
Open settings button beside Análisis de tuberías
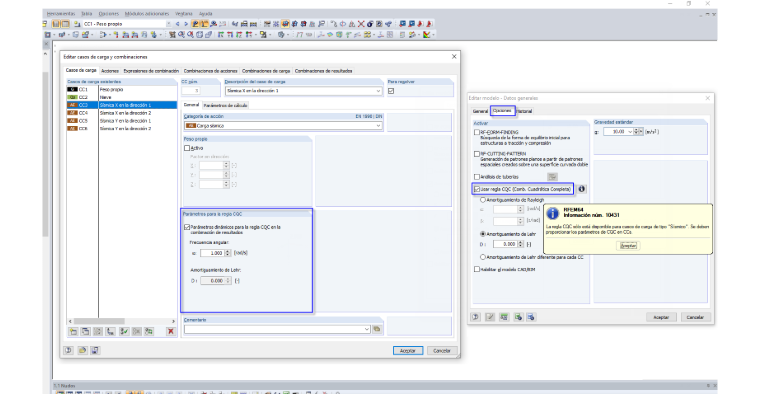[x=552, y=177]
